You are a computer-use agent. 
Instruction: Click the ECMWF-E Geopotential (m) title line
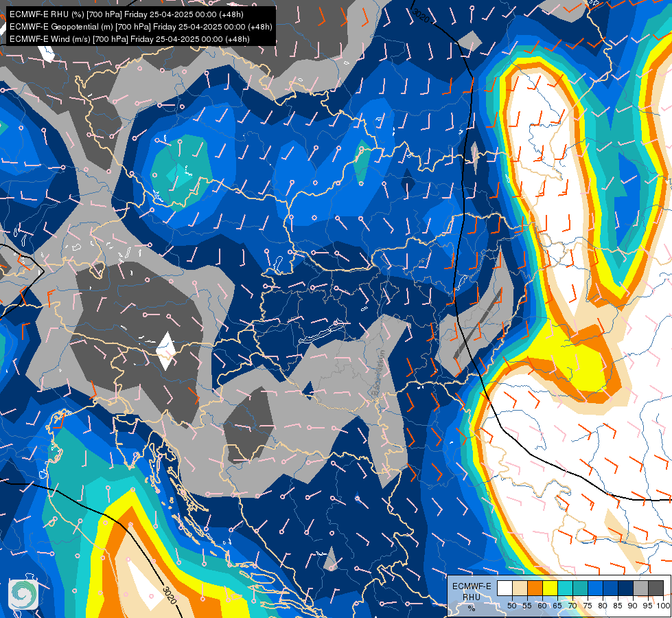coord(141,27)
